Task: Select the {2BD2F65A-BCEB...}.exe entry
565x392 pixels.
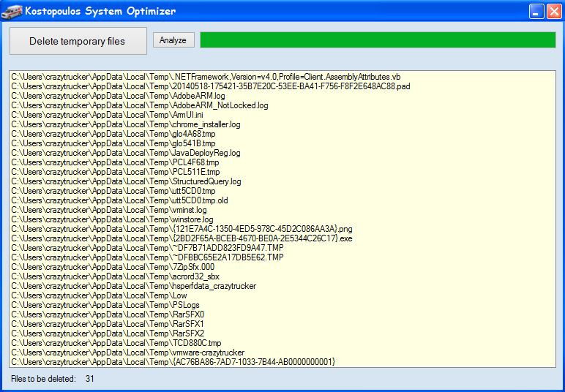Action: (182, 238)
